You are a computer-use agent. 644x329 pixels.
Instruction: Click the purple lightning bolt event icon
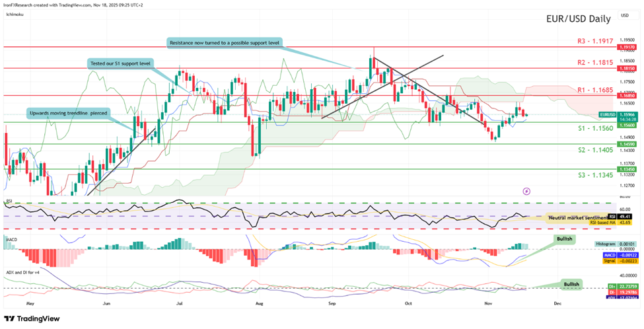point(526,190)
